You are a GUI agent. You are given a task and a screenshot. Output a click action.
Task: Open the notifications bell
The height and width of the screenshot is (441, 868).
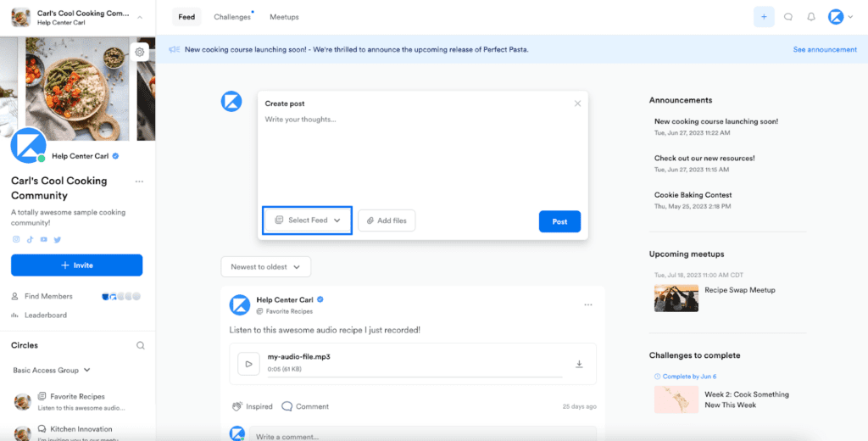click(x=811, y=17)
